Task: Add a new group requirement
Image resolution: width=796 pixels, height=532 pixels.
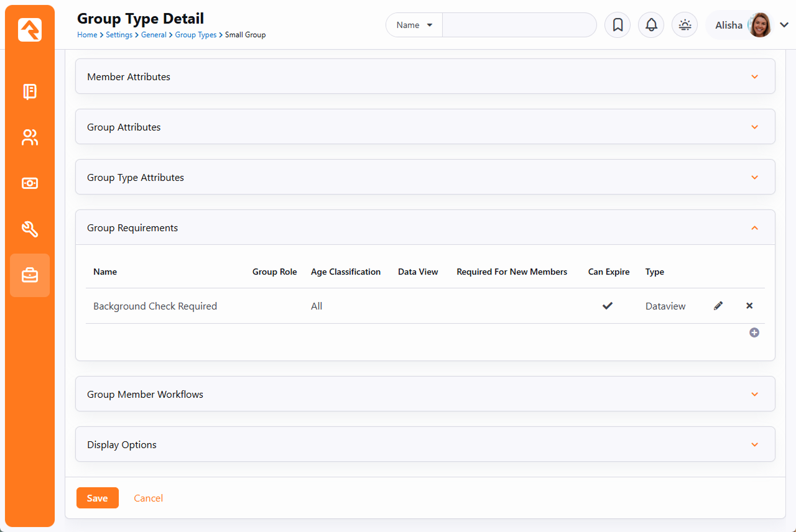Action: pos(754,332)
